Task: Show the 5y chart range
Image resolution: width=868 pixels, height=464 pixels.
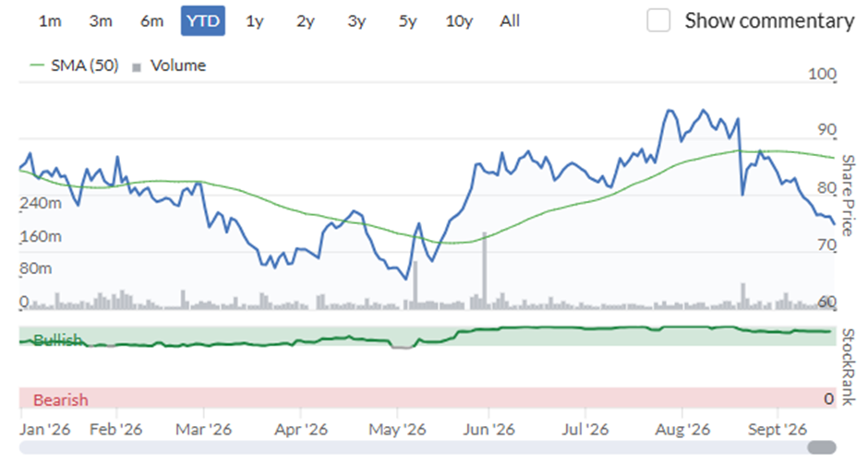Action: [407, 21]
